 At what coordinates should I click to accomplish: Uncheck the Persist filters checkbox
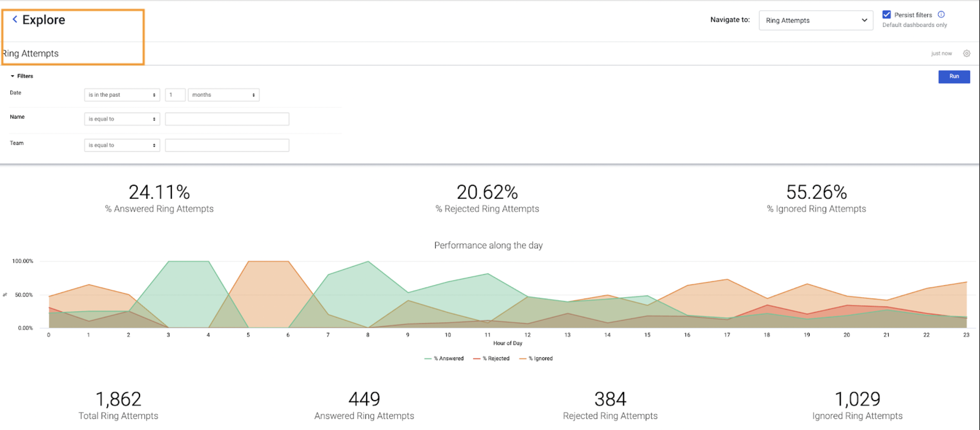tap(887, 15)
